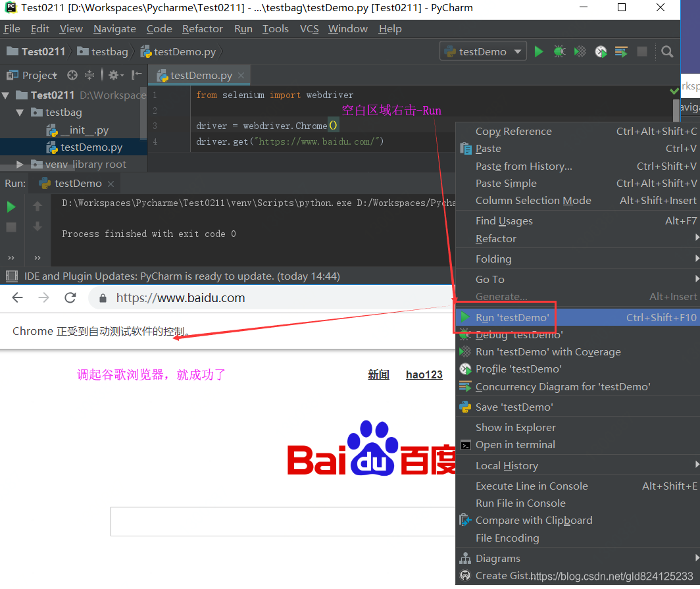
Task: Choose Execute Line in Console
Action: [x=578, y=486]
